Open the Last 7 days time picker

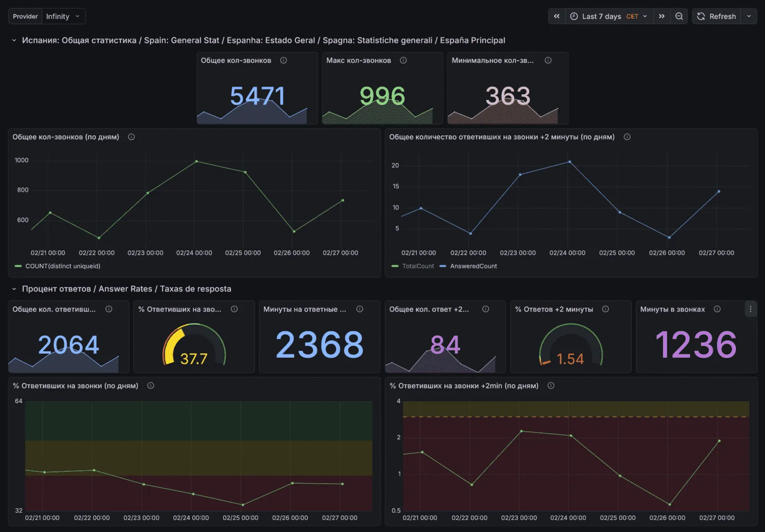[x=609, y=16]
